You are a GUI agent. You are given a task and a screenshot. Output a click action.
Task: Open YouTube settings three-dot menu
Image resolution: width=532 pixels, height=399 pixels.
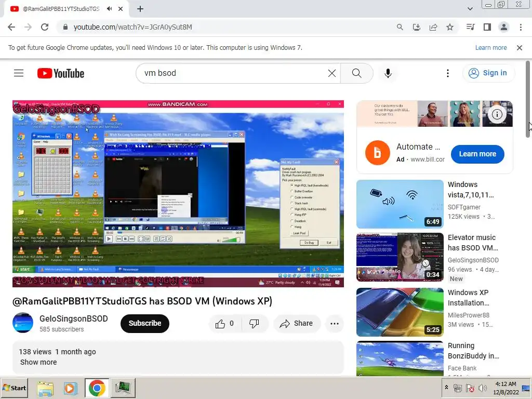[447, 73]
